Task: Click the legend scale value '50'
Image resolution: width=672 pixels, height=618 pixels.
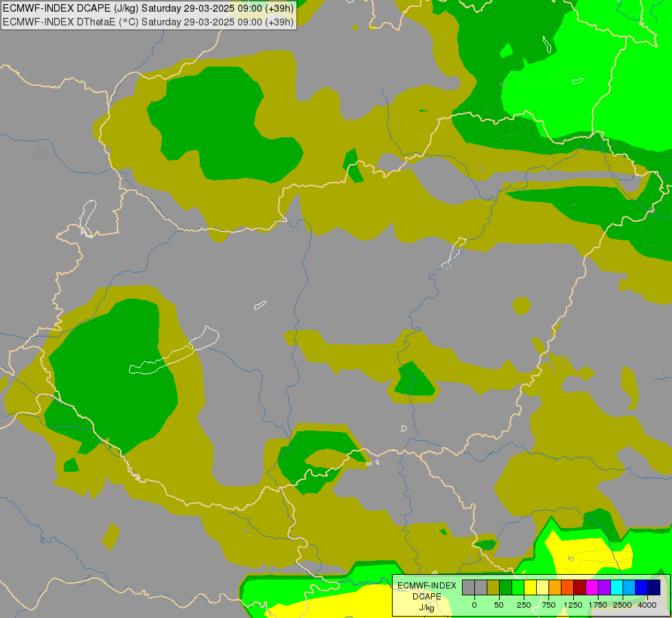Action: [x=499, y=605]
